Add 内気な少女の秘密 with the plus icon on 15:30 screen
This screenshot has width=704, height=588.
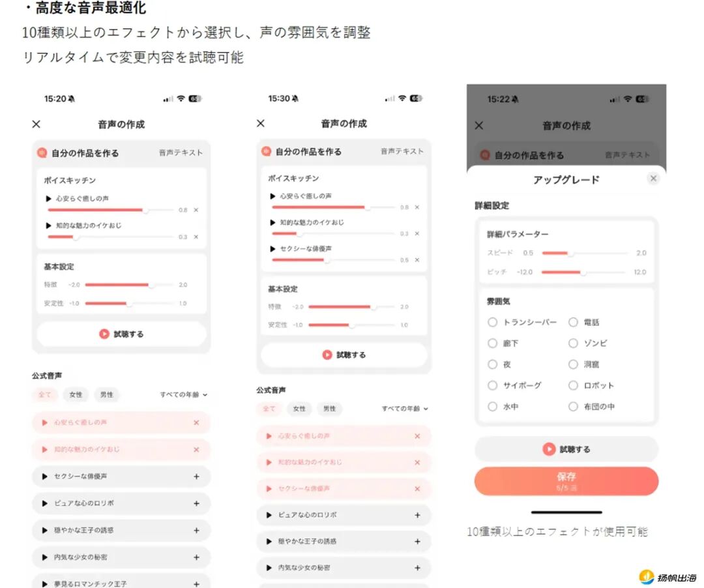pos(418,568)
